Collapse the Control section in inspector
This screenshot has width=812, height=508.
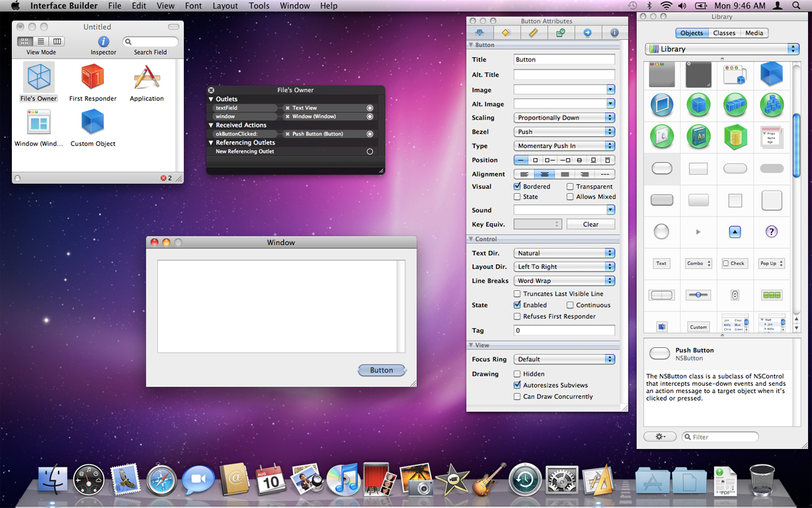click(x=470, y=239)
